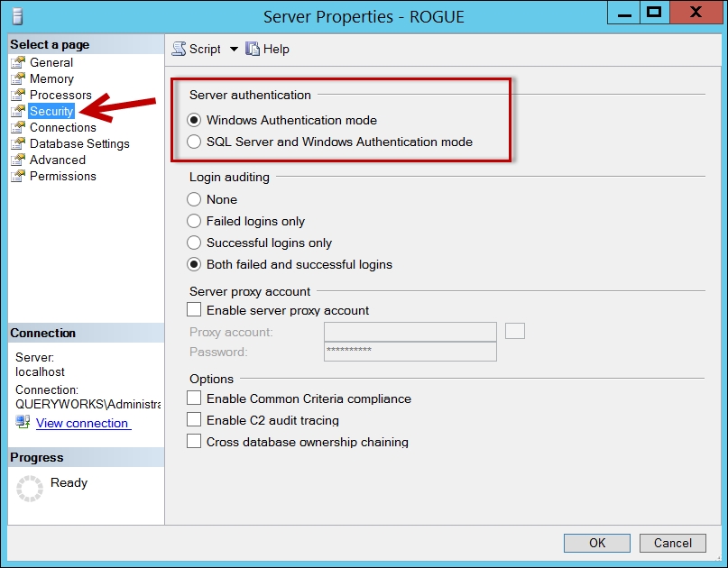Select the Security page
Viewport: 728px width, 568px height.
(51, 111)
